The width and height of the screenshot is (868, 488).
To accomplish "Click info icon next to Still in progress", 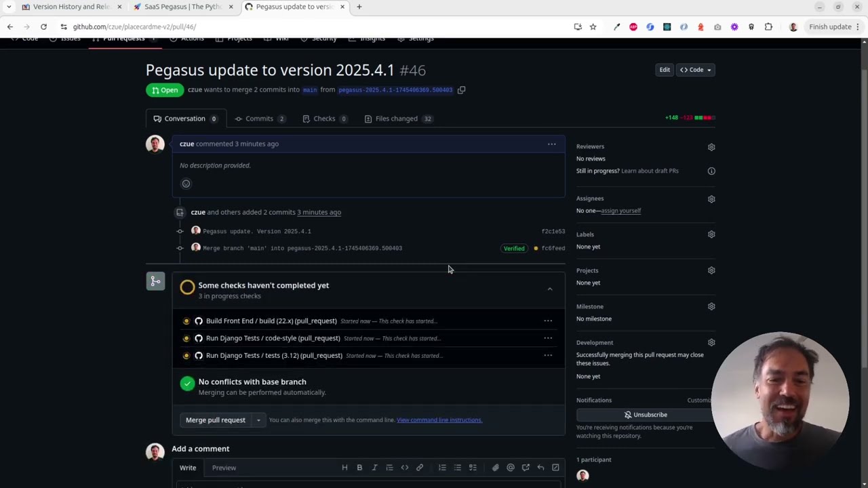I will 711,171.
